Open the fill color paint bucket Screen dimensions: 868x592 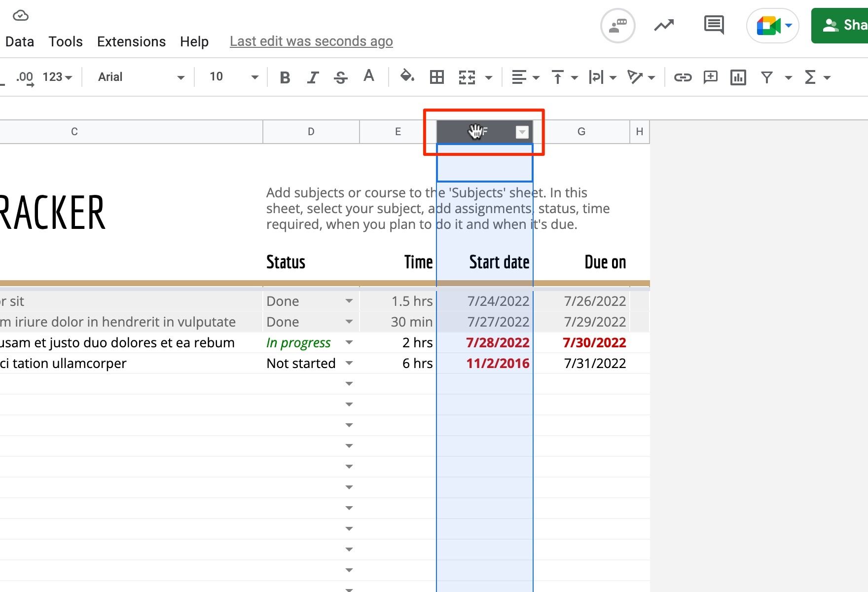tap(407, 76)
